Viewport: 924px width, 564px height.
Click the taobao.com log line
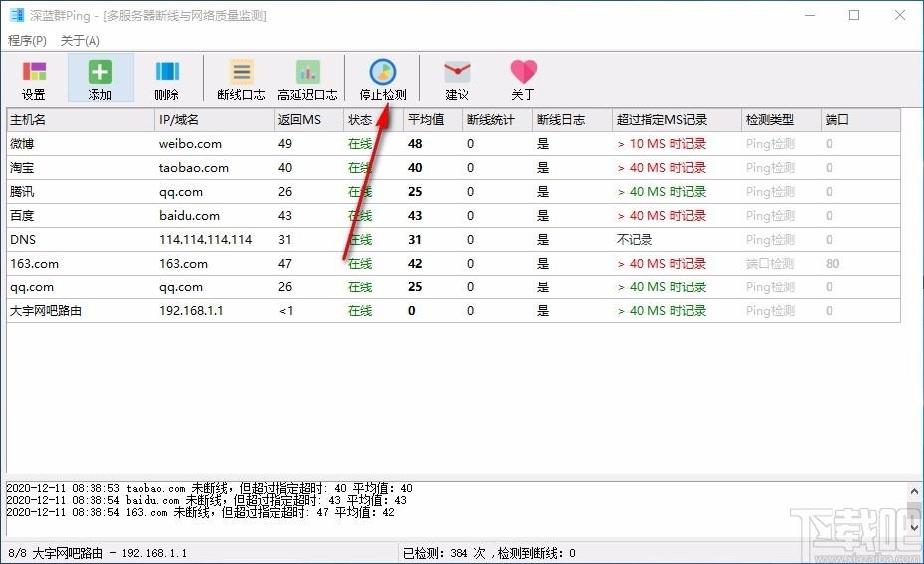click(209, 488)
